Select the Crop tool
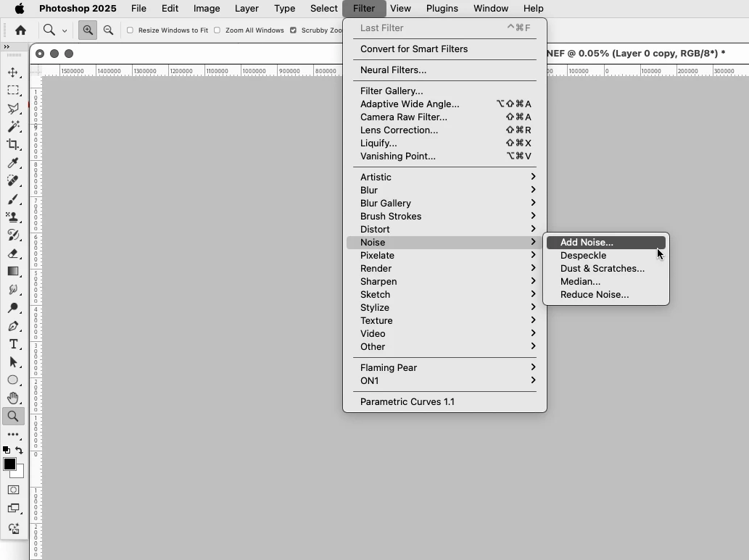The image size is (749, 560). pyautogui.click(x=13, y=144)
